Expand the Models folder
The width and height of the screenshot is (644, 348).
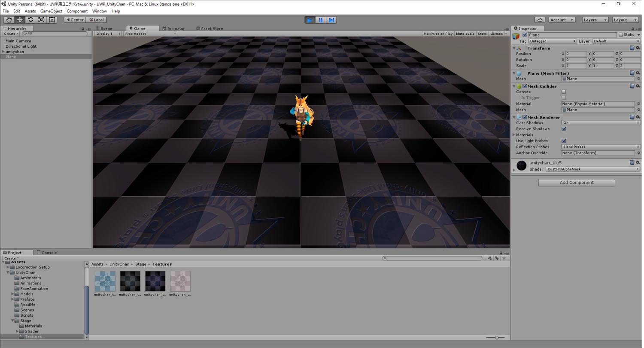coord(12,294)
